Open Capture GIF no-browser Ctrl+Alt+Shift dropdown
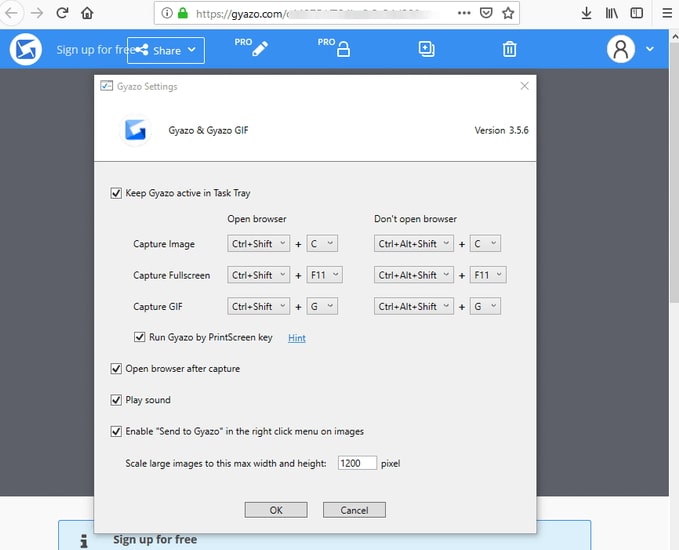The width and height of the screenshot is (679, 550). 414,306
